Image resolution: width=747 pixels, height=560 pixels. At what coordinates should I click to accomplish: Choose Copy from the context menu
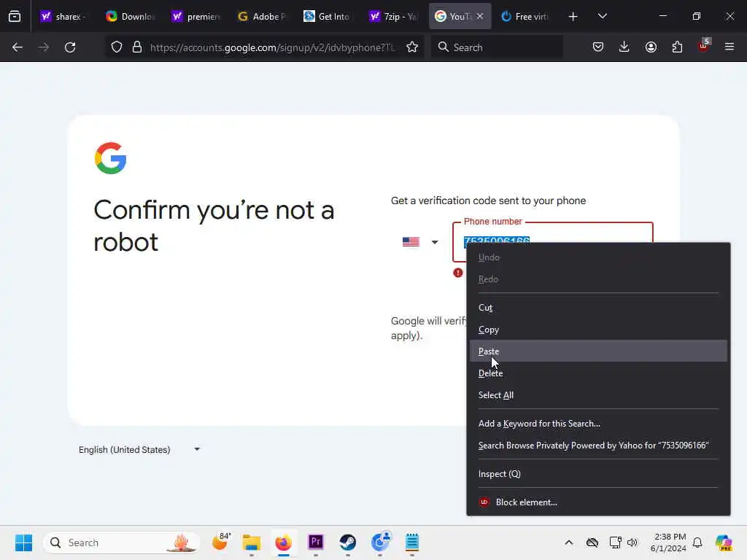pyautogui.click(x=598, y=330)
